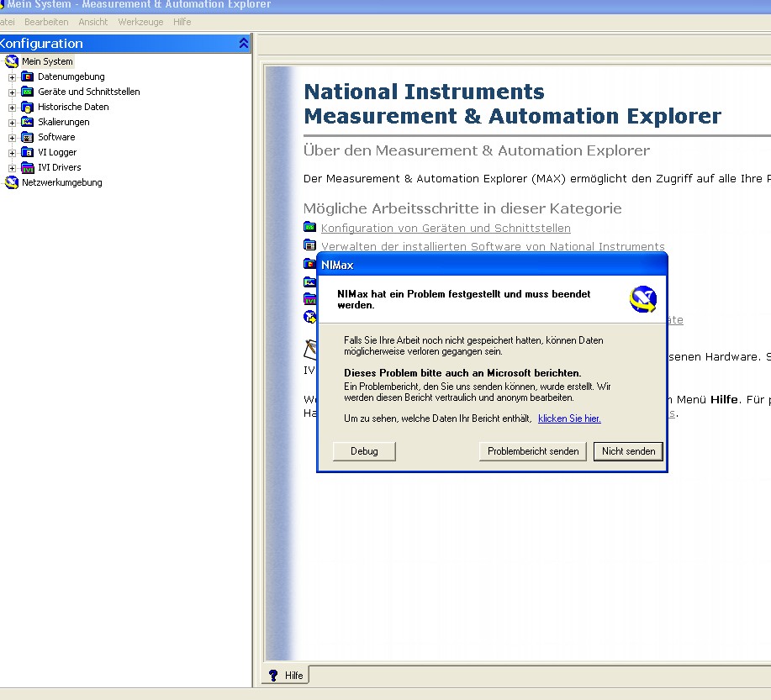Select IVI Drivers tree item

(60, 167)
